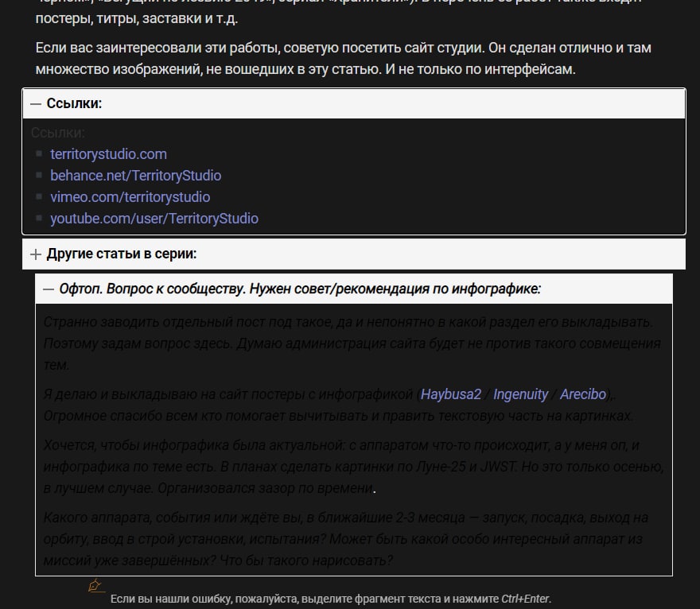Open the youtube.com/user/TerritoryStudio link
Image resolution: width=700 pixels, height=609 pixels.
coord(154,218)
